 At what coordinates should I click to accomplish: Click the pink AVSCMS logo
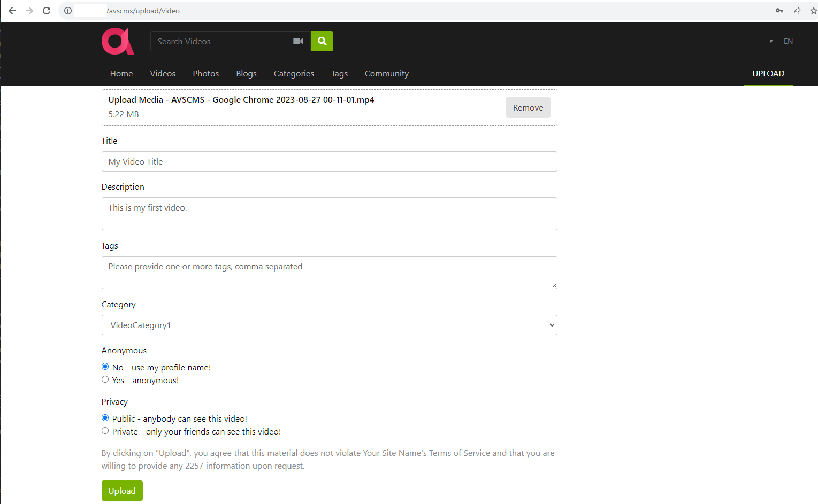[x=118, y=41]
